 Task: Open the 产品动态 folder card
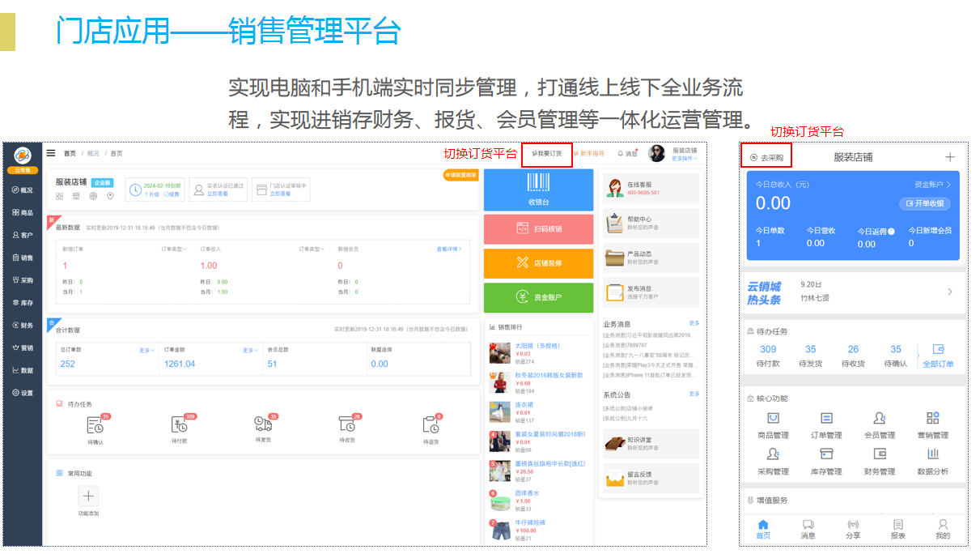coord(651,258)
